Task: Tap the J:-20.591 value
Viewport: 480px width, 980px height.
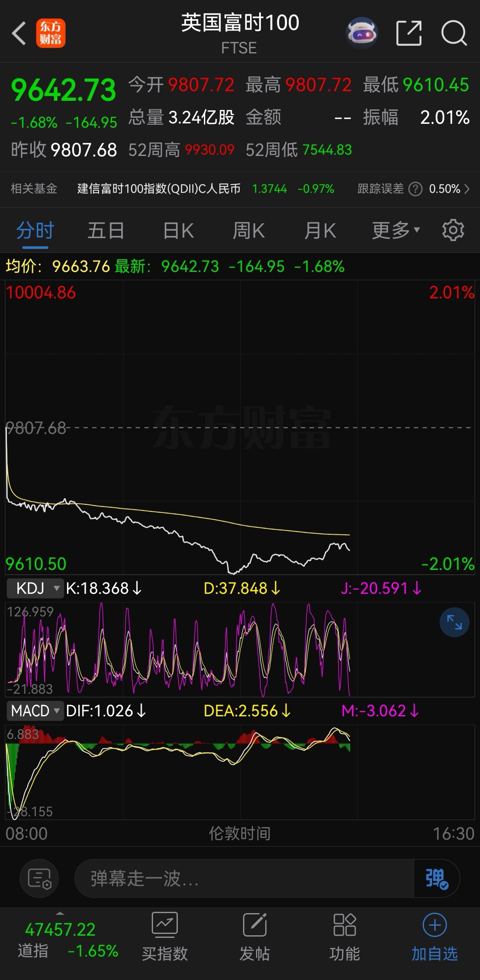Action: pos(381,588)
